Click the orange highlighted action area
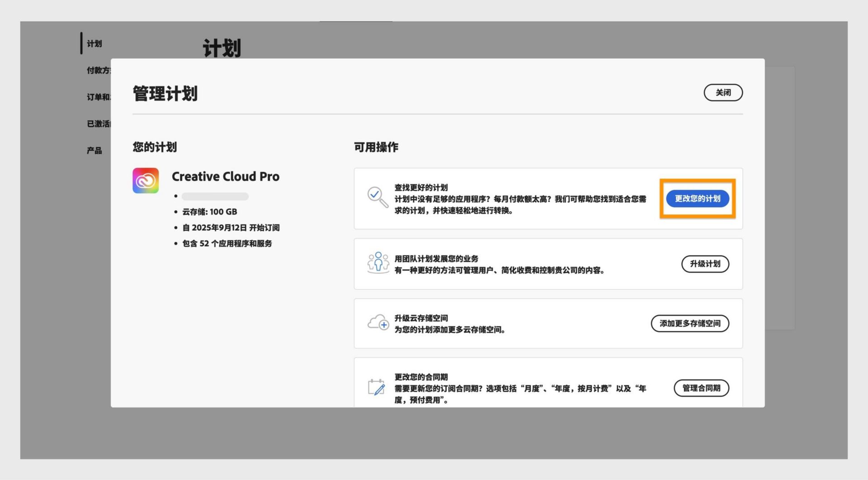Viewport: 868px width, 480px height. (698, 199)
